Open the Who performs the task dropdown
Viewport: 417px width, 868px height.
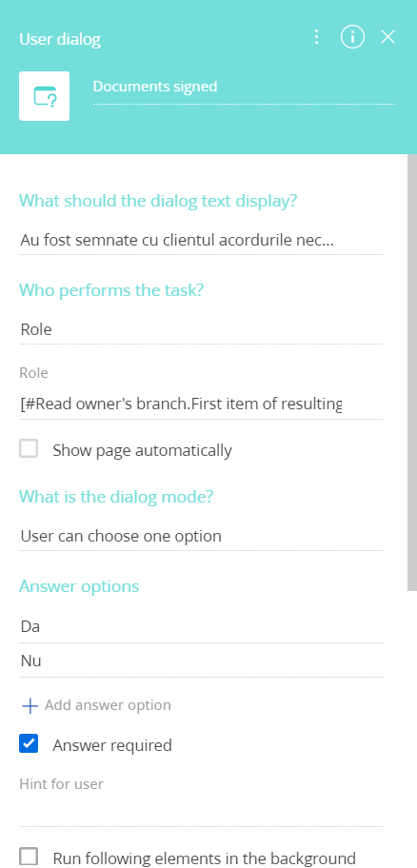pos(202,330)
